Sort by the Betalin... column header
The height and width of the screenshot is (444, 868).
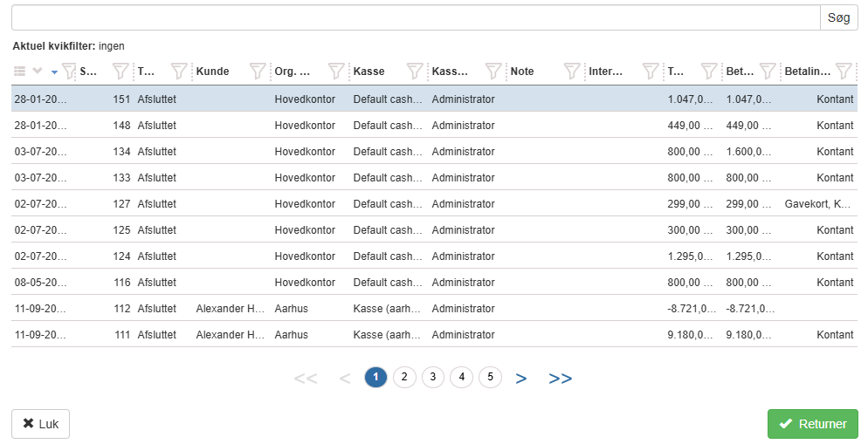[x=807, y=71]
